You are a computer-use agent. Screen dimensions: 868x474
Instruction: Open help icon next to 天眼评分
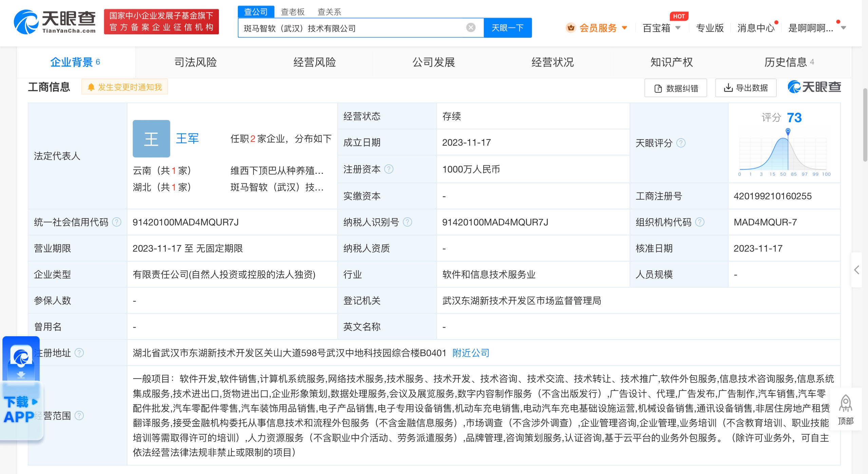click(x=681, y=143)
